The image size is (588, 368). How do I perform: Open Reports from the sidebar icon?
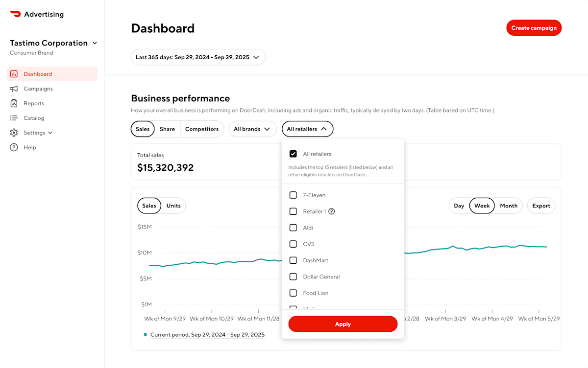(x=13, y=103)
